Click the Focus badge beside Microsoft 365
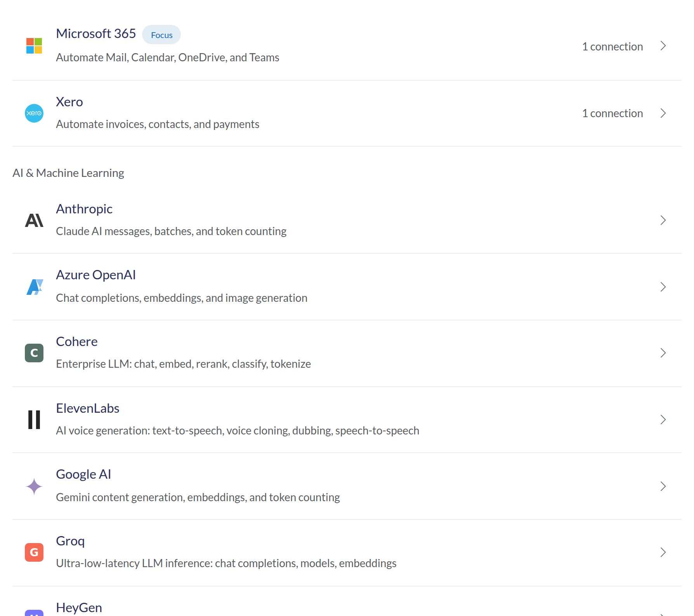 [x=161, y=35]
